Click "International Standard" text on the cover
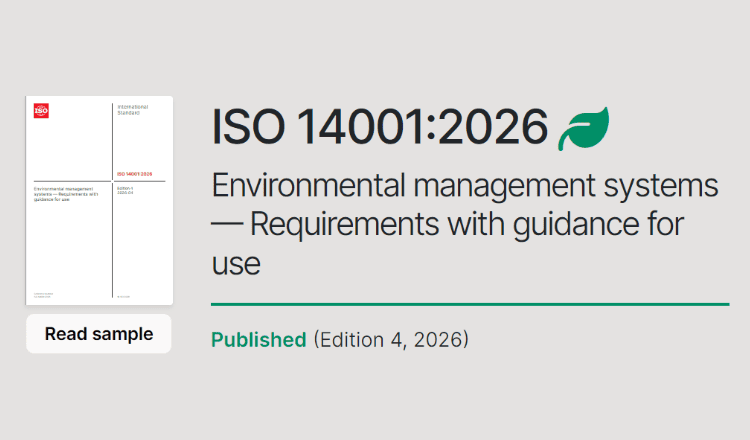 [x=132, y=109]
